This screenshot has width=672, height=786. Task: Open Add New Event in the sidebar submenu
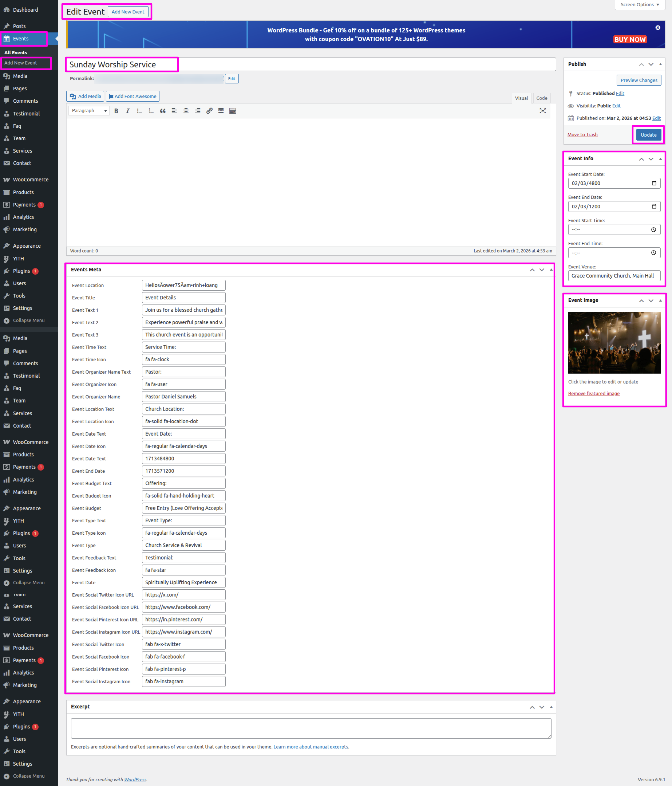click(21, 63)
